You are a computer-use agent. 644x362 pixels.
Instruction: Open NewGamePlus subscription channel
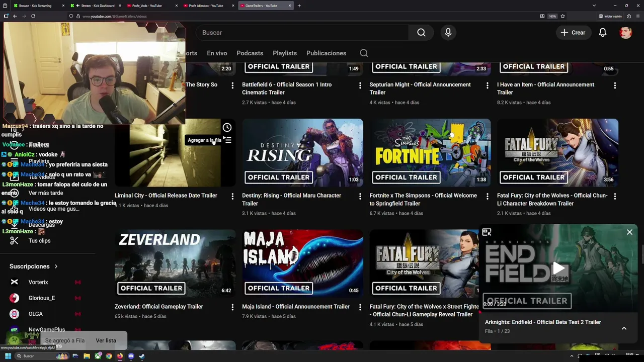(47, 329)
